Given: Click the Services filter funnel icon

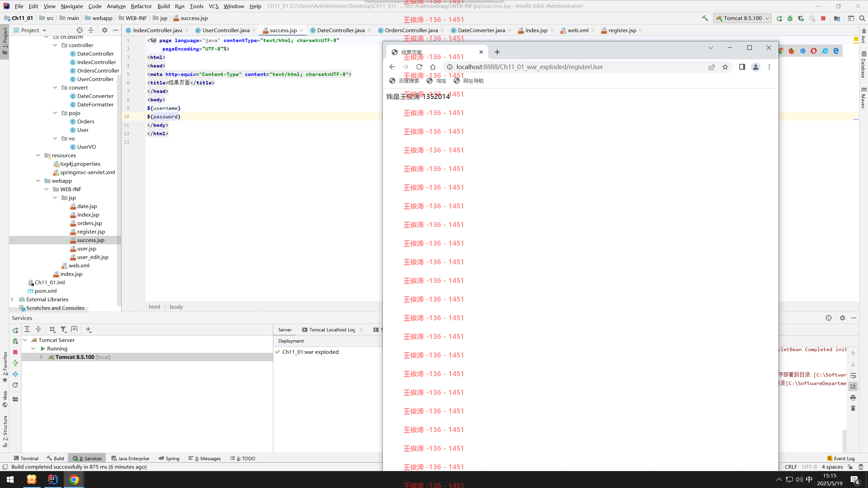Looking at the screenshot, I should [63, 329].
